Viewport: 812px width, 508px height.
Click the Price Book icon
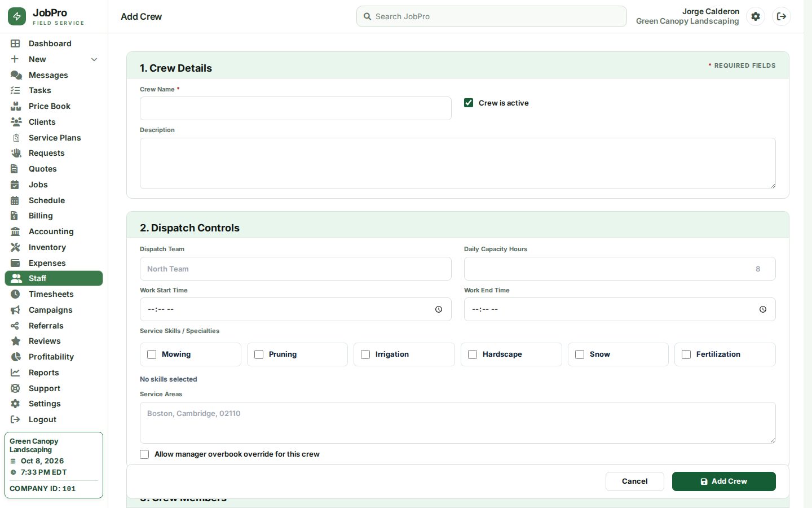pos(16,106)
